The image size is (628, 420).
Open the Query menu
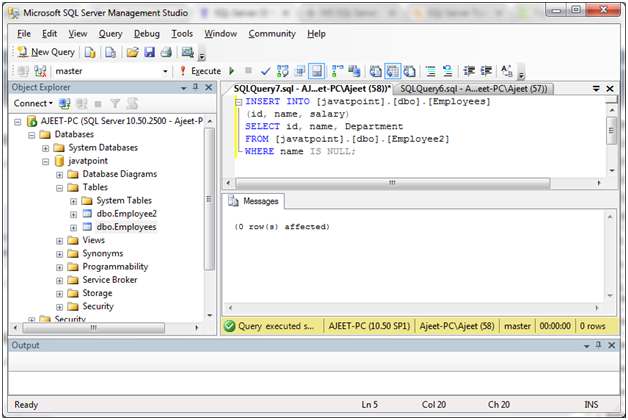click(111, 34)
